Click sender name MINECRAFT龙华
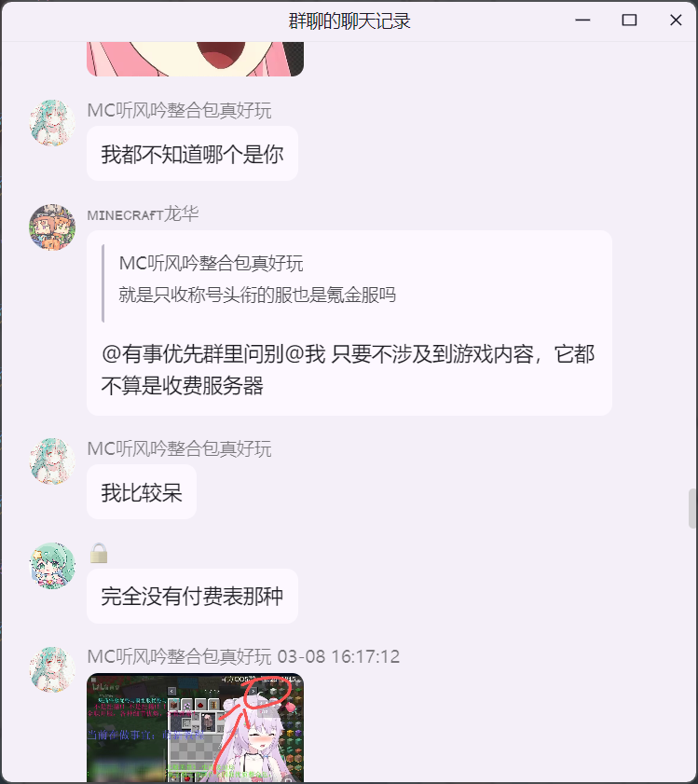This screenshot has height=784, width=698. click(x=143, y=214)
